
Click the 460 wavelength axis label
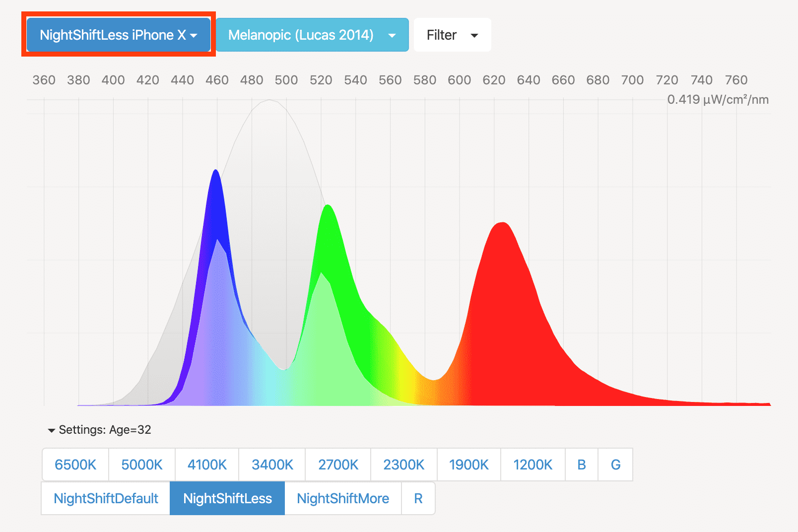click(217, 80)
